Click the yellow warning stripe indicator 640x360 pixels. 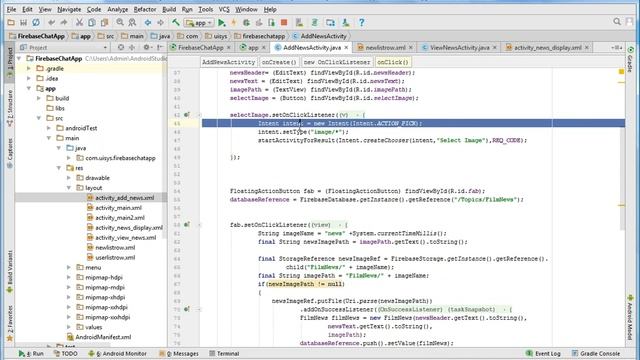pos(621,72)
